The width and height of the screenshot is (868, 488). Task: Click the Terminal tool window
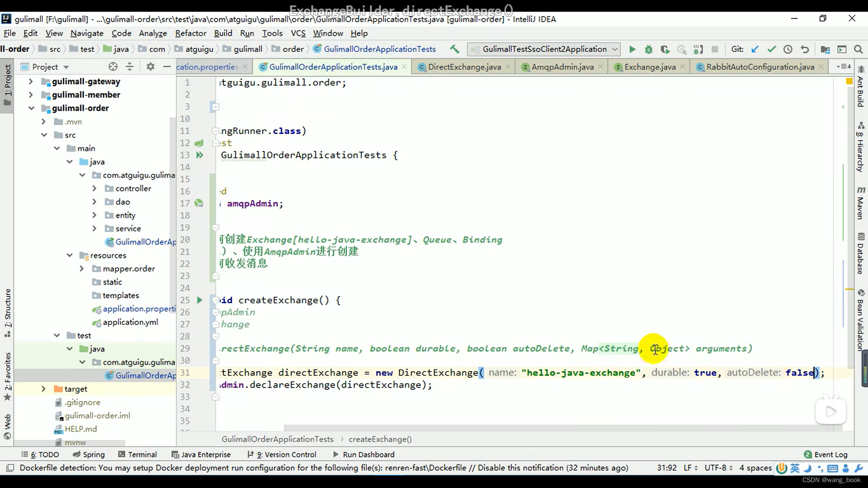[x=142, y=454]
